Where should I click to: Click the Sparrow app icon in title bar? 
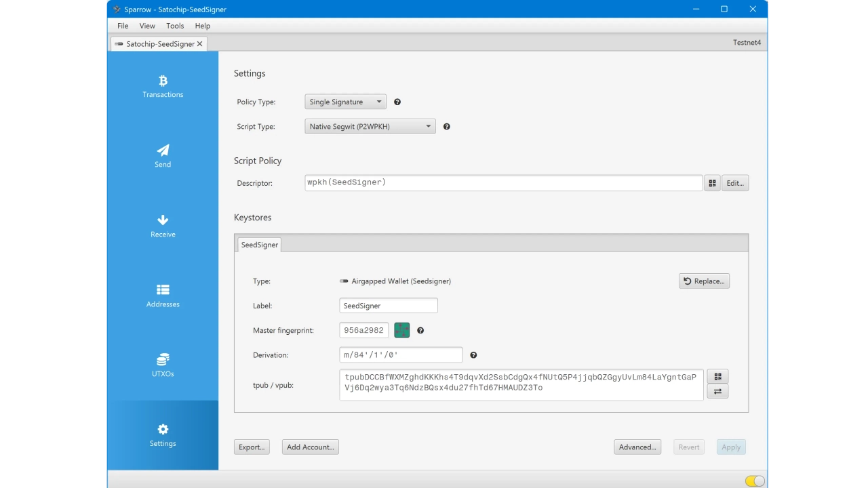(117, 9)
